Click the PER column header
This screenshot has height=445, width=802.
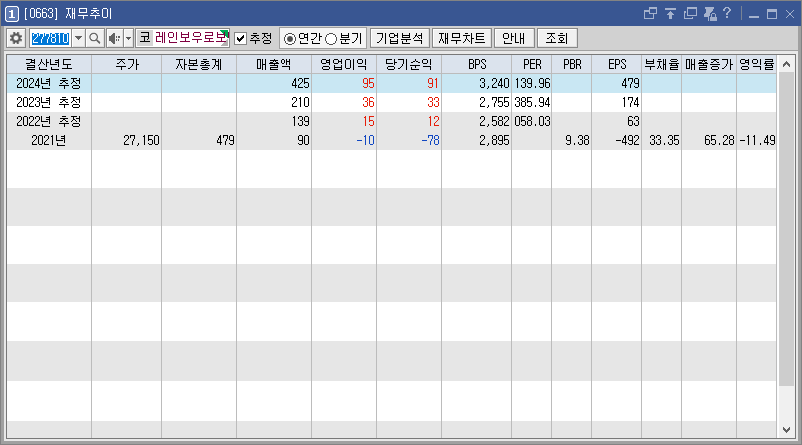coord(532,64)
